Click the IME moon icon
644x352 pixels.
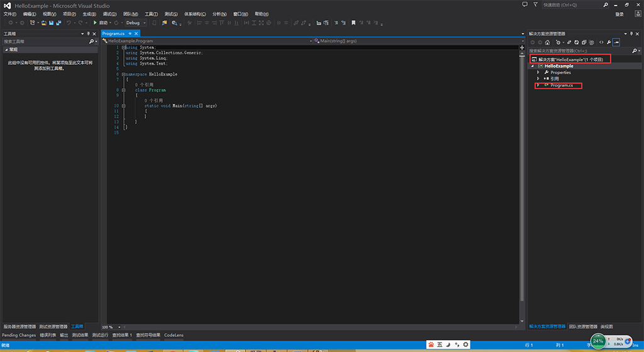pos(448,344)
